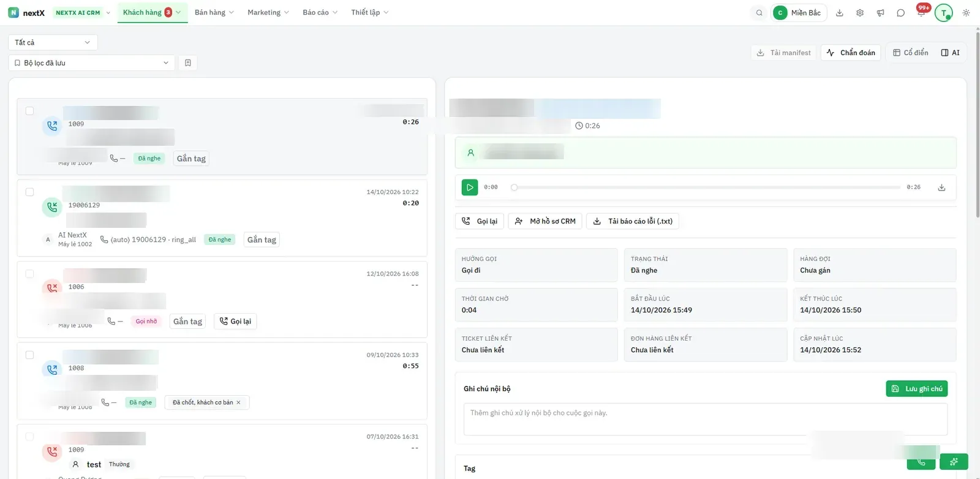
Task: Select the checkbox for the 12/10/2026 16:08 call
Action: point(29,274)
